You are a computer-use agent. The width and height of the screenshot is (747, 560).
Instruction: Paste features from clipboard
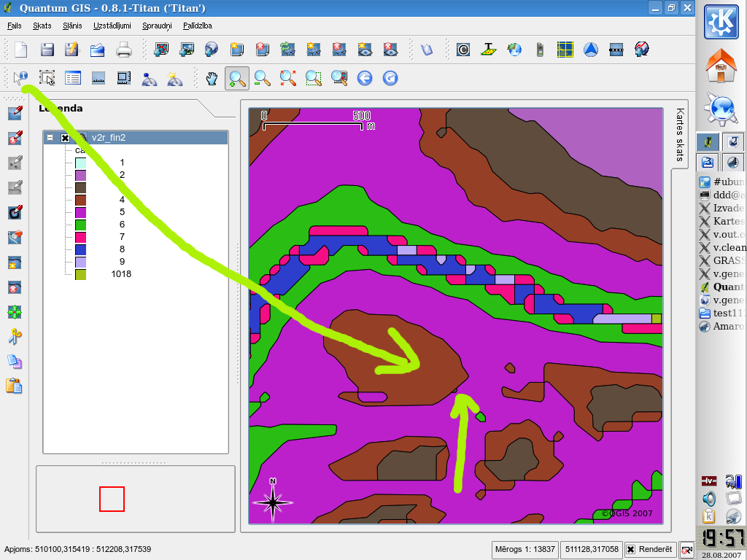(x=15, y=386)
